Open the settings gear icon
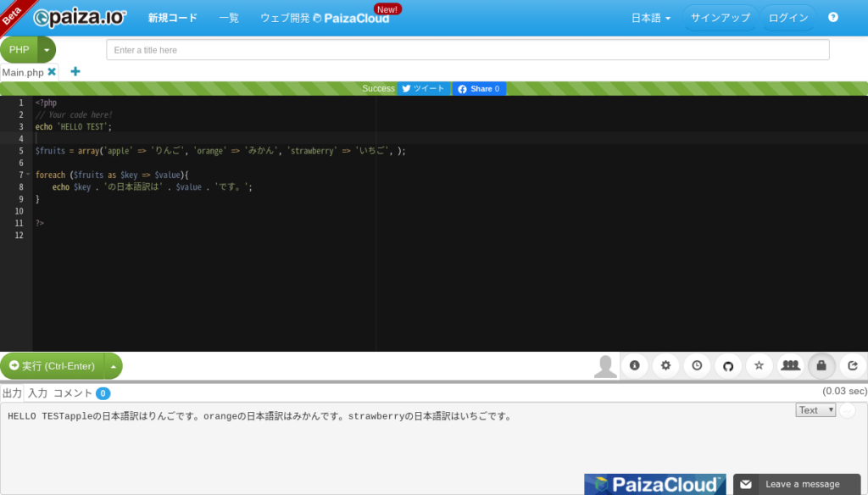The image size is (868, 495). (x=665, y=365)
